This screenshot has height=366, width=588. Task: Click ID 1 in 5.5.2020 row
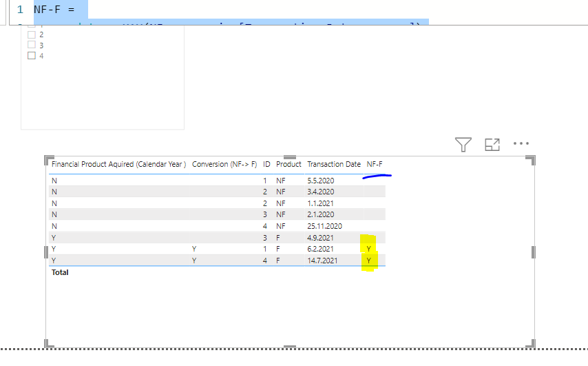[x=265, y=181]
